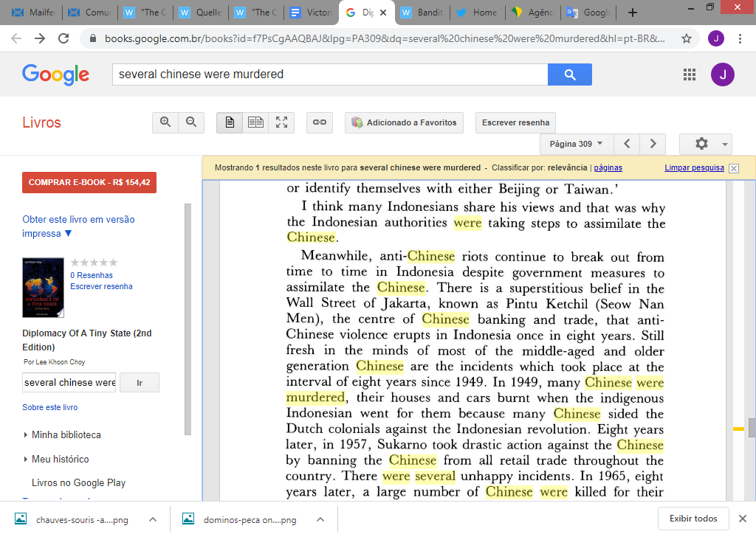
Task: Click the zoom out magnifier icon
Action: pos(191,122)
